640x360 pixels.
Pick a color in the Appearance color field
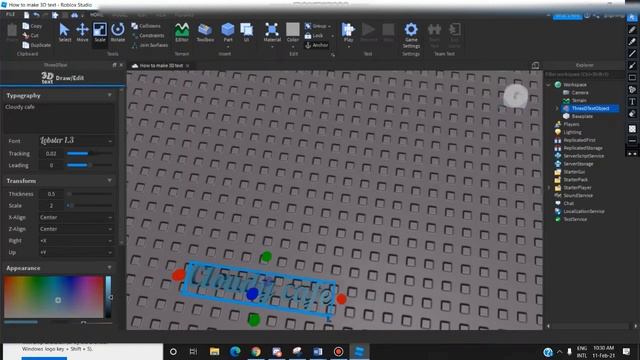(x=53, y=297)
